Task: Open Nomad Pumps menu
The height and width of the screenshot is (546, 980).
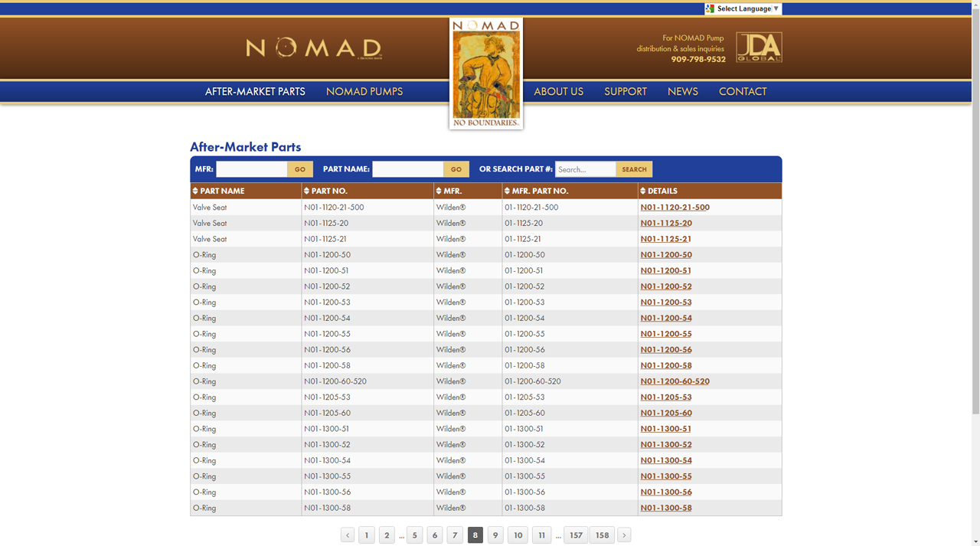Action: point(364,91)
